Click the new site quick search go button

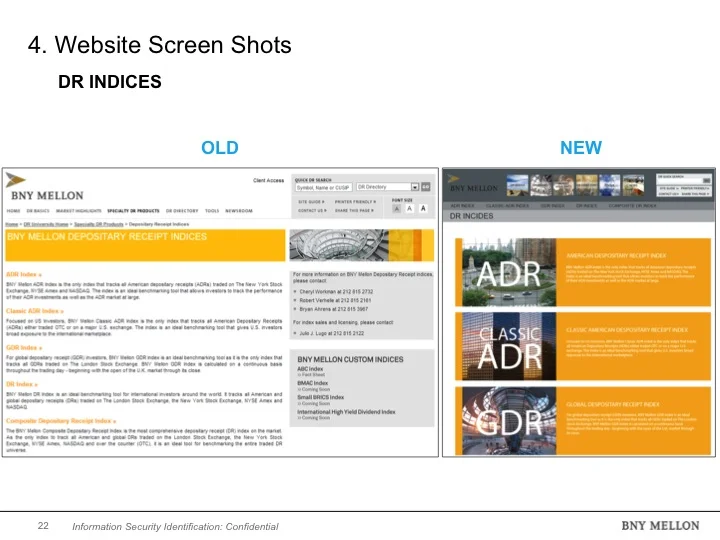tap(707, 180)
